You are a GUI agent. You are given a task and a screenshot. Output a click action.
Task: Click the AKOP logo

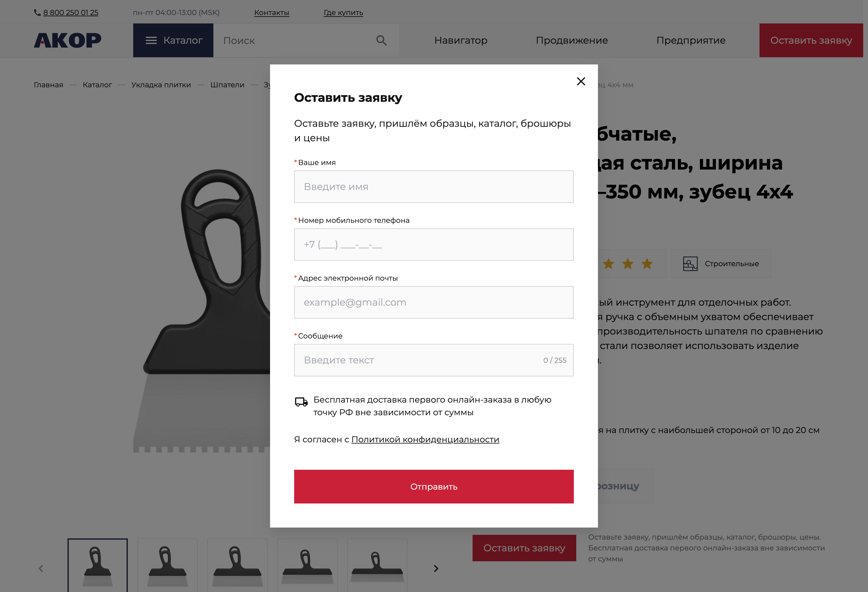pos(68,40)
